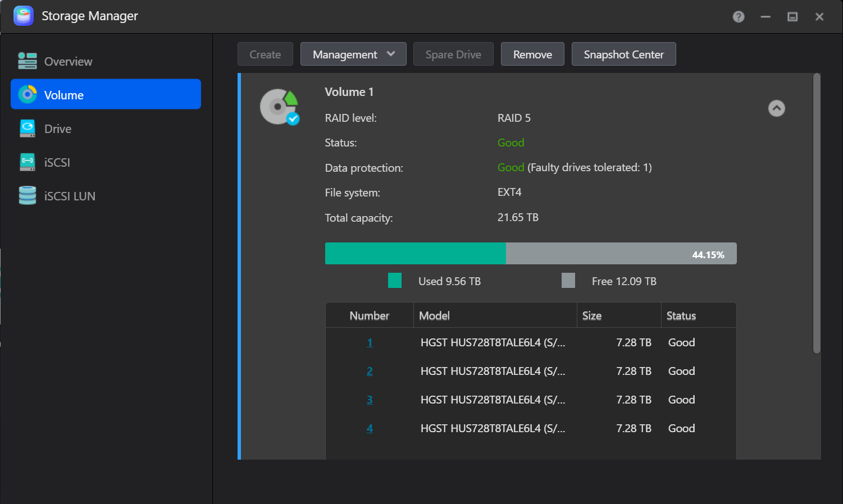This screenshot has width=843, height=504.
Task: Click the gray Free space swatch
Action: 568,281
